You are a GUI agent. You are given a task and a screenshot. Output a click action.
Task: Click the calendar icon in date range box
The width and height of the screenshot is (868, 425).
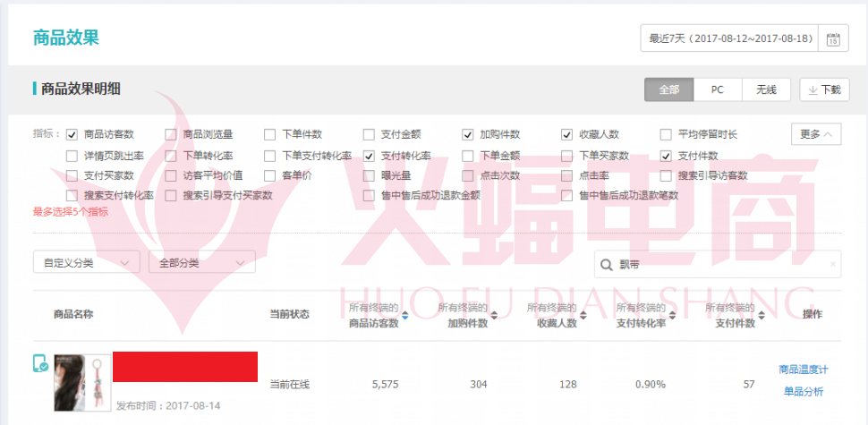click(833, 38)
